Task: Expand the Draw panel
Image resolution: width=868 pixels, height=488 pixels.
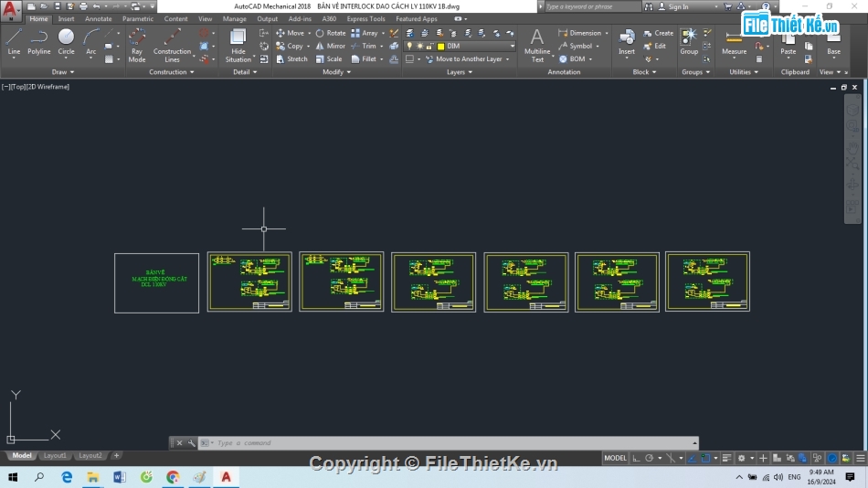Action: click(62, 72)
